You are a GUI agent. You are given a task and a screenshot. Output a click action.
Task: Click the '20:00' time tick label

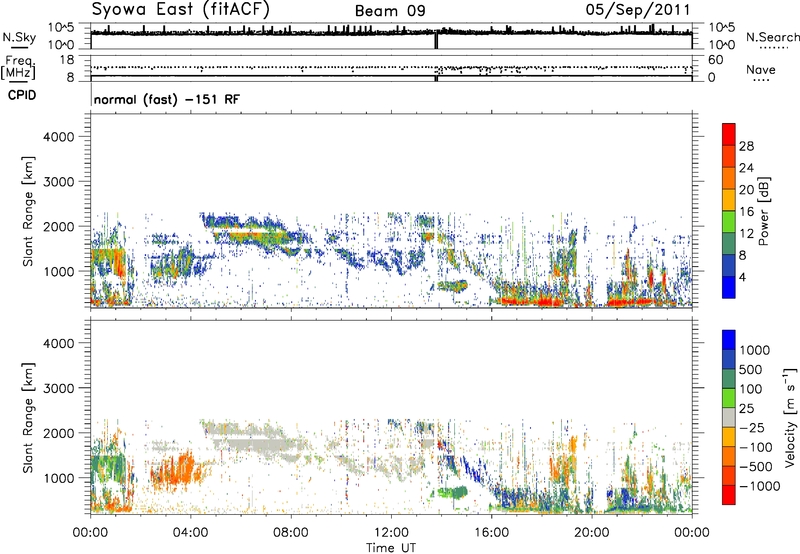591,533
